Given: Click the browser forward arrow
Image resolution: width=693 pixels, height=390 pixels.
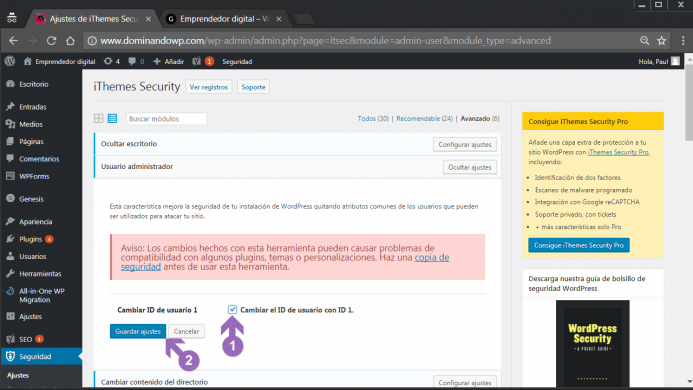Looking at the screenshot, I should [x=32, y=41].
